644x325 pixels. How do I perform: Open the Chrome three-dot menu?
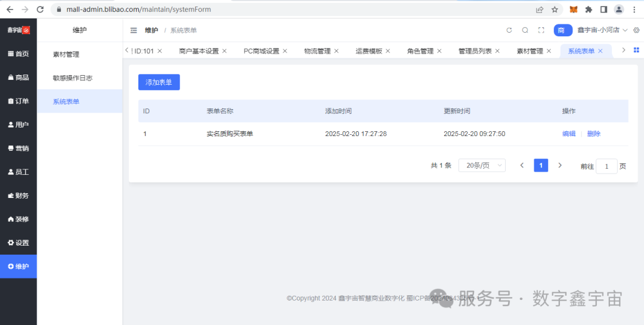(x=634, y=10)
